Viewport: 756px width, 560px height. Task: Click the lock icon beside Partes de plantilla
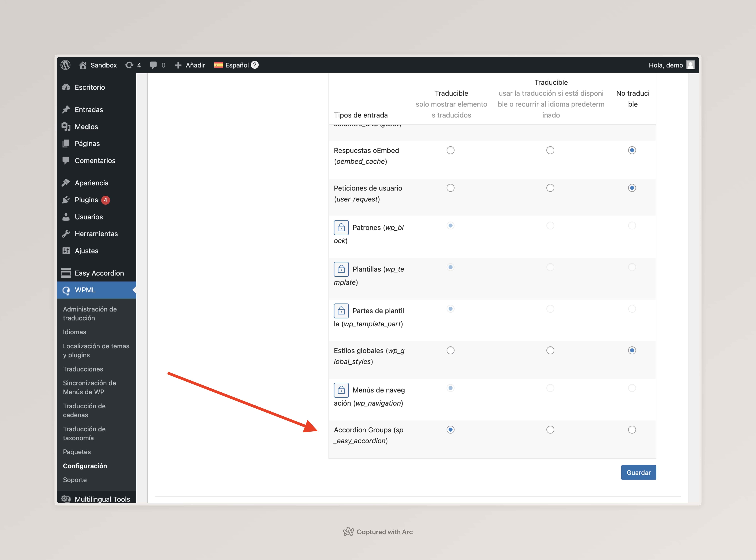[x=341, y=311]
